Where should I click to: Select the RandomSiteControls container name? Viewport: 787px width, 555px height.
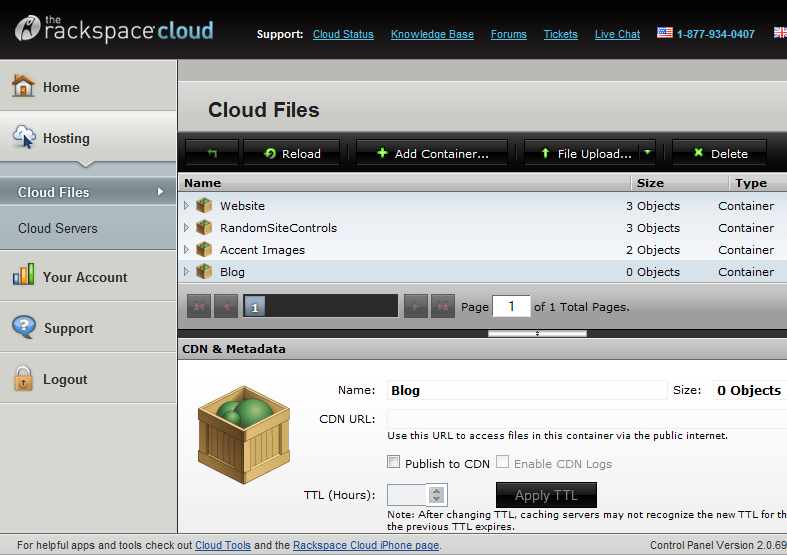coord(279,228)
